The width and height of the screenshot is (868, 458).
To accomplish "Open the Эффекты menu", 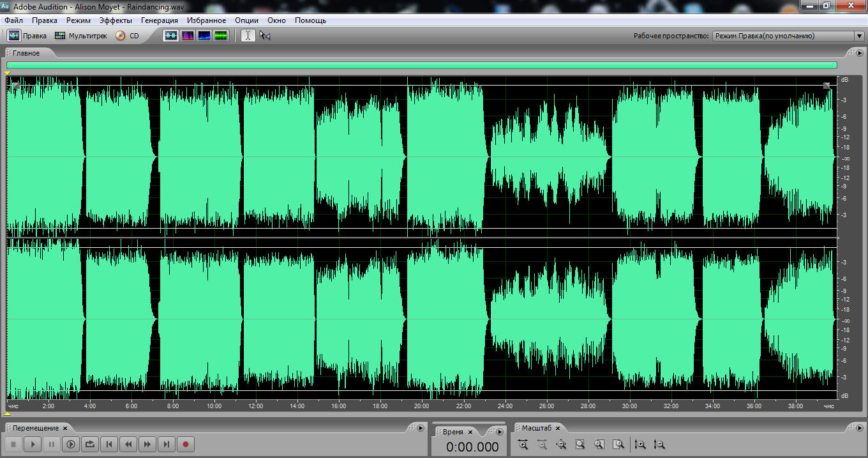I will click(116, 20).
